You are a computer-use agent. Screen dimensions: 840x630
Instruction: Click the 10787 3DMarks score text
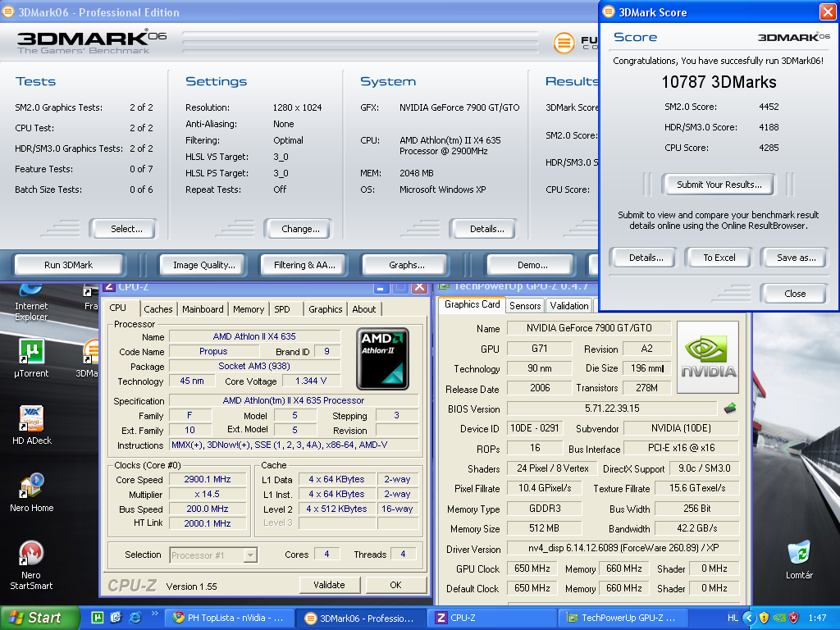click(719, 82)
